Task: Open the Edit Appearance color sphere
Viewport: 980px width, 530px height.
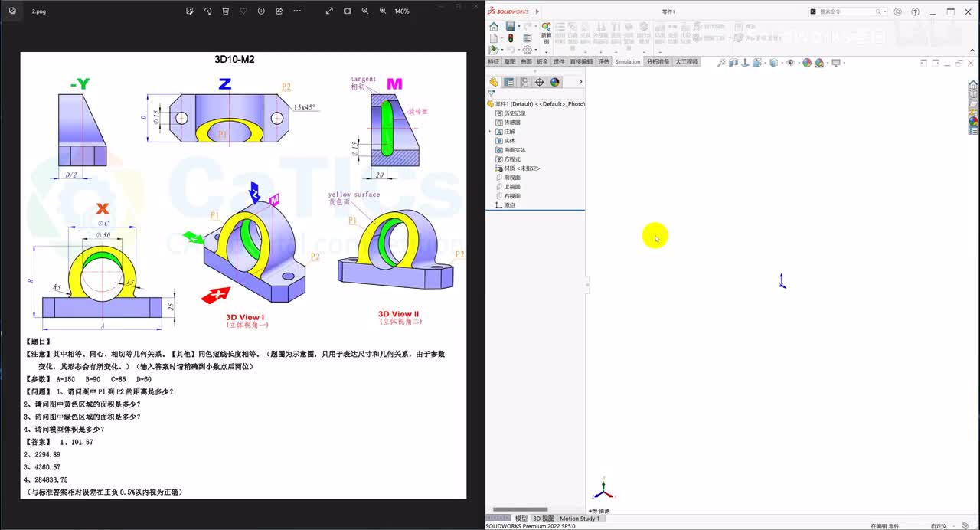Action: point(807,63)
